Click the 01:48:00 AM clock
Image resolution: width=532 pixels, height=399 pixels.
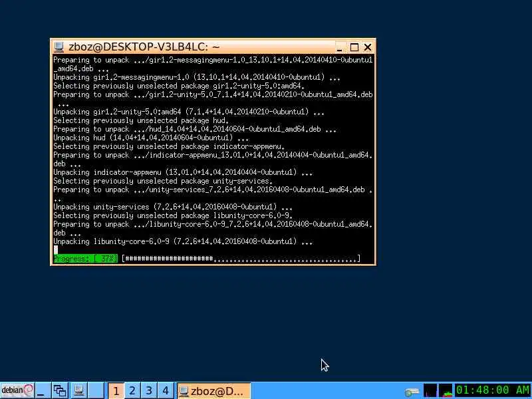click(493, 390)
